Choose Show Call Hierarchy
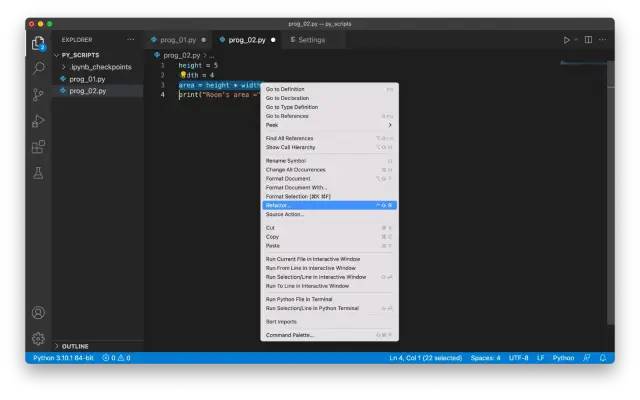Screen dimensions: 640x400 329,147
